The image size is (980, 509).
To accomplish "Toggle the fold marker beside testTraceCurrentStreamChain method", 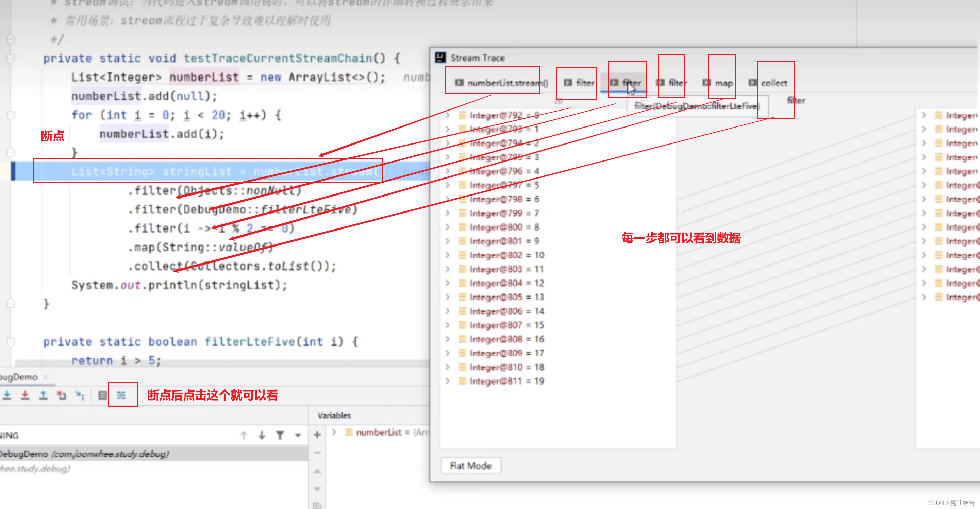I will (x=11, y=58).
